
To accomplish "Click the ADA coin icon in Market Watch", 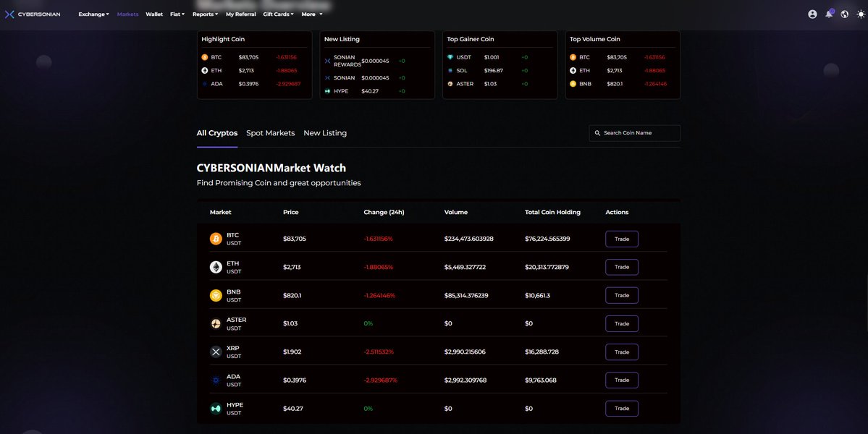I will point(215,379).
